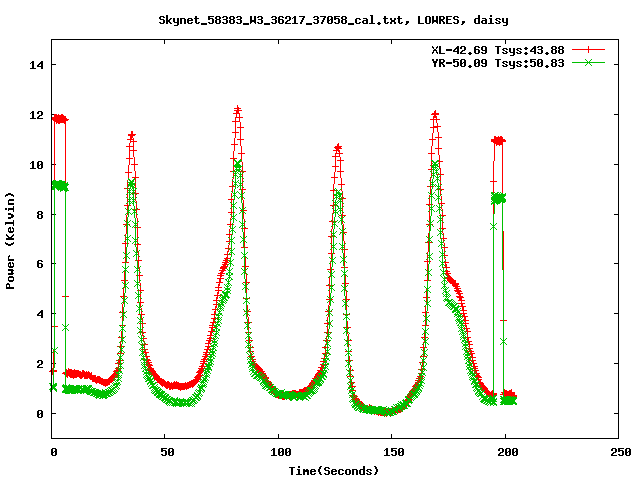Click the x-axis tick label 250

(x=621, y=452)
